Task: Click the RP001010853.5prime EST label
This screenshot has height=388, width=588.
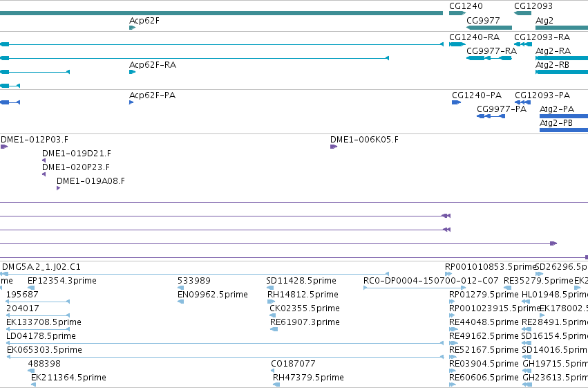Action: (x=491, y=267)
